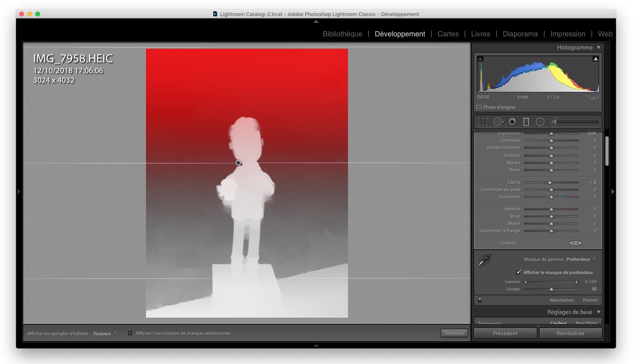Click the Hautes lumières slider handle
636x364 pixels.
point(551,148)
